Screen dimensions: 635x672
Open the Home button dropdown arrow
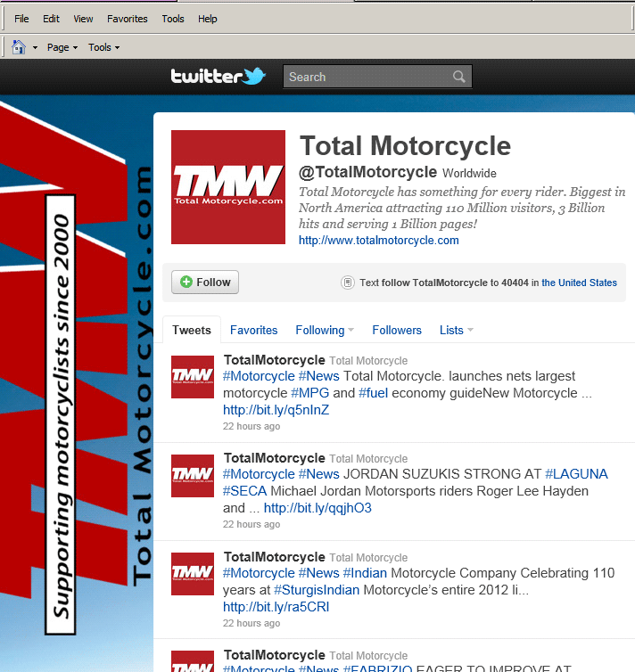[35, 47]
